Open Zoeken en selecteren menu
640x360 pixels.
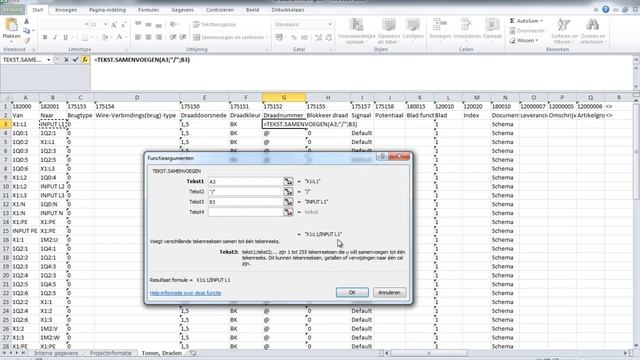pos(592,31)
